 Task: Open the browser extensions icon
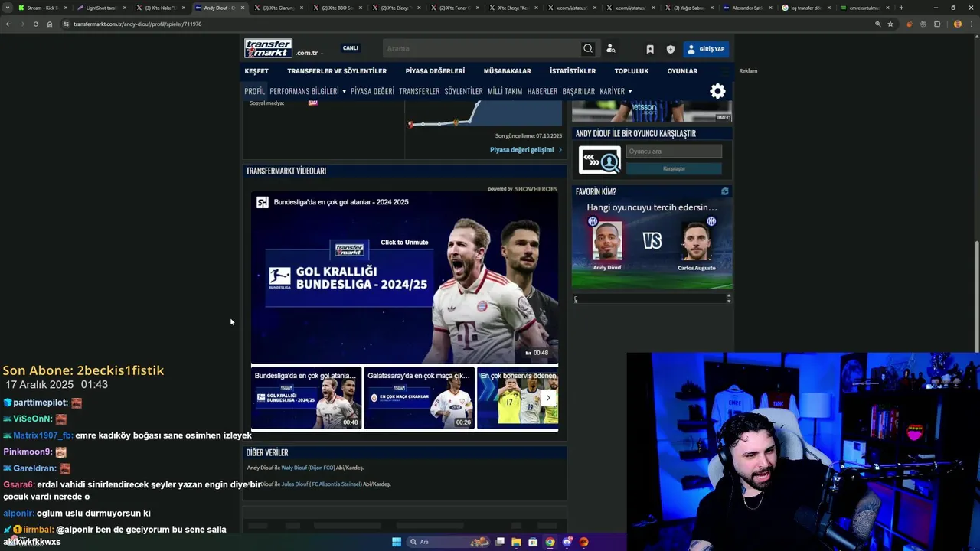coord(937,24)
